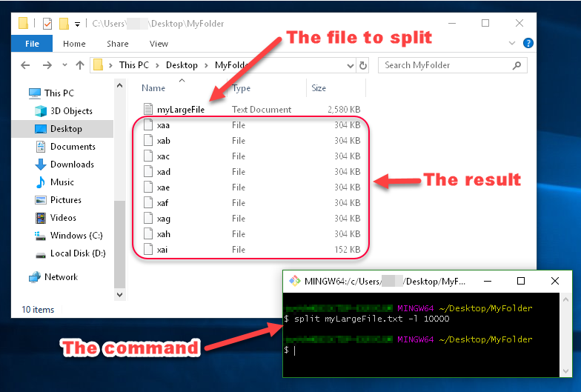Select This PC in navigation pane

pyautogui.click(x=52, y=93)
